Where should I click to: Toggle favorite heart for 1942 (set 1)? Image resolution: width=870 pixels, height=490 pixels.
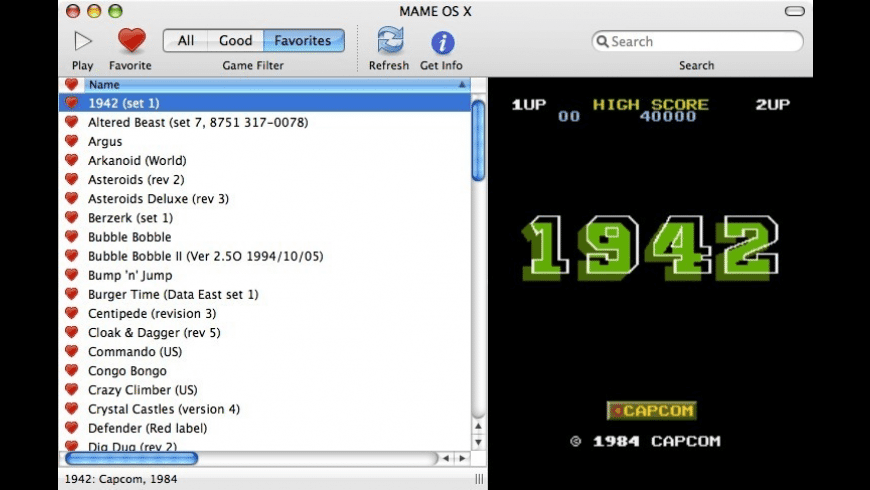71,103
